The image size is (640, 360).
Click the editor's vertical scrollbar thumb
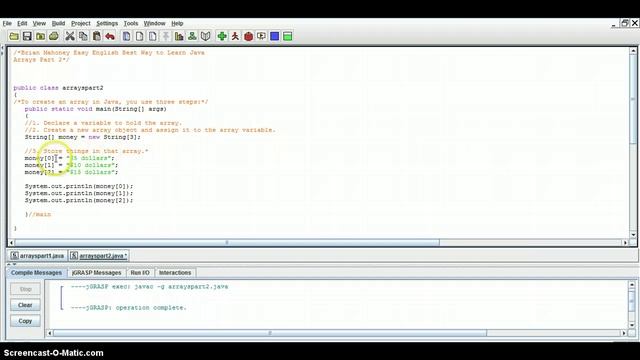(633, 98)
